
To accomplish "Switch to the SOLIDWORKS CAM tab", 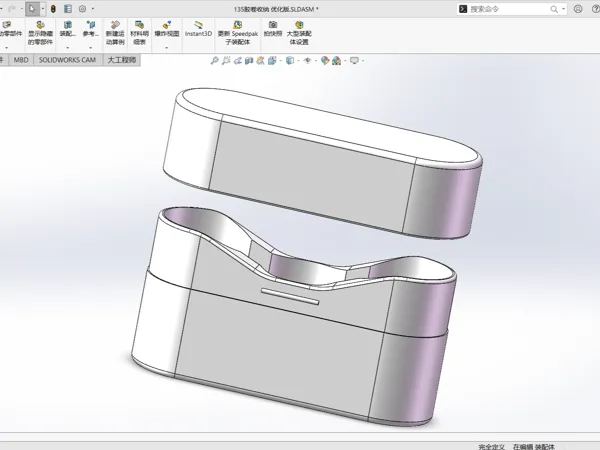I will click(x=67, y=60).
